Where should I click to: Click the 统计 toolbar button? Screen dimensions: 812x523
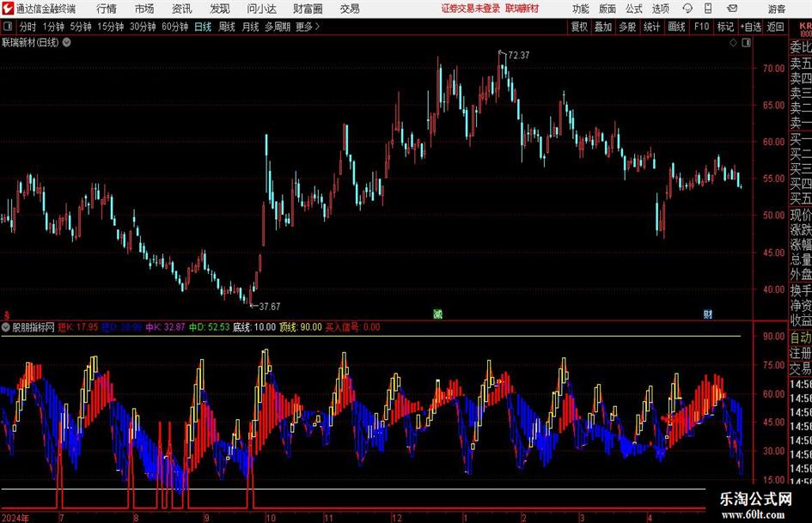(x=651, y=27)
